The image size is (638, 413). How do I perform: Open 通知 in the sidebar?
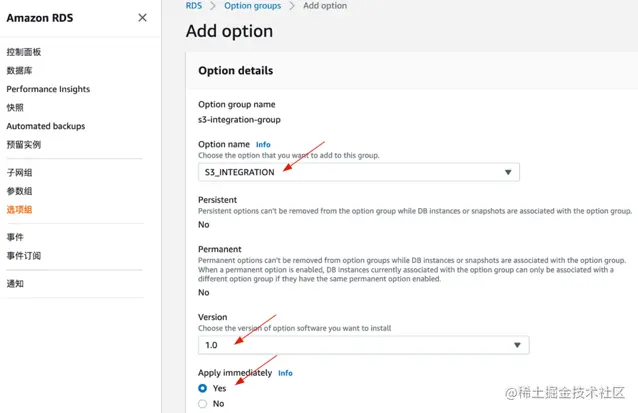[15, 284]
